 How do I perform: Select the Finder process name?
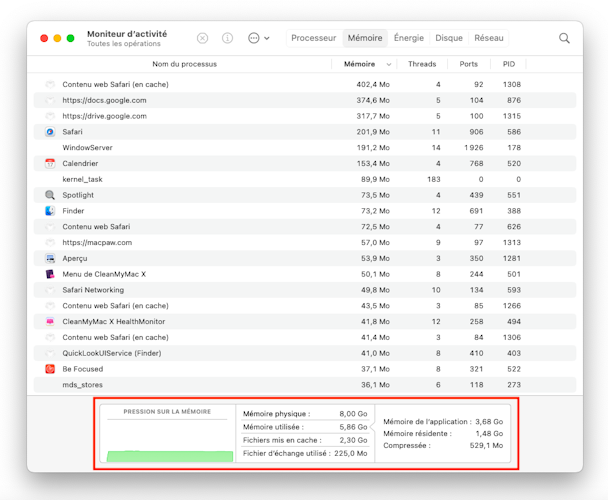pyautogui.click(x=73, y=211)
